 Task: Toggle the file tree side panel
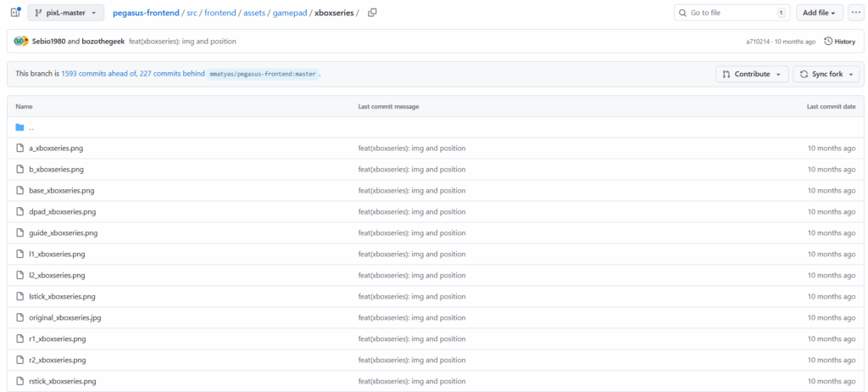point(15,13)
